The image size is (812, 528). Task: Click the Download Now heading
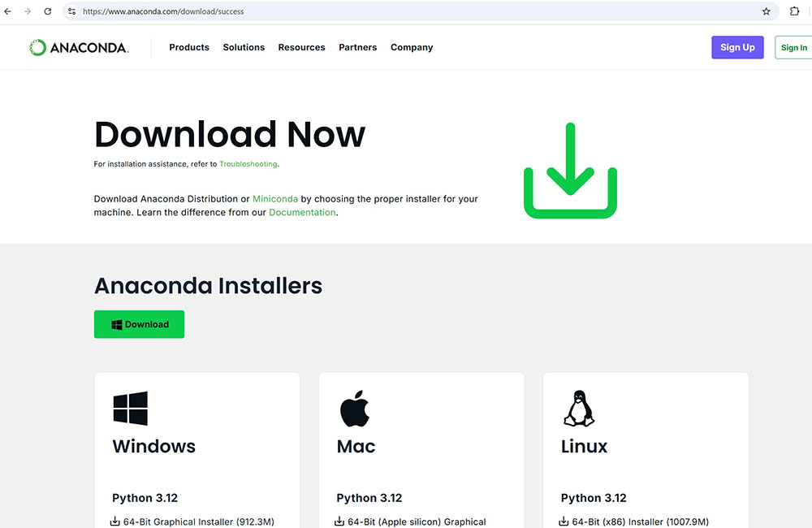point(230,134)
